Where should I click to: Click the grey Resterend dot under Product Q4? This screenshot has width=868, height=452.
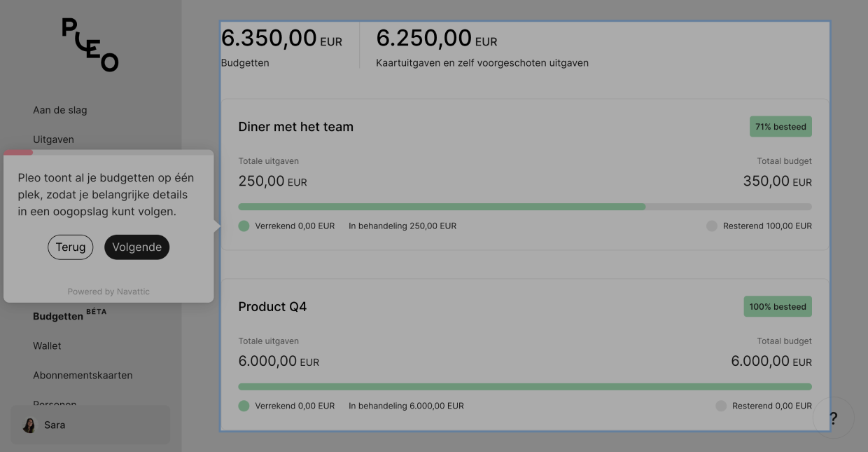pos(721,406)
